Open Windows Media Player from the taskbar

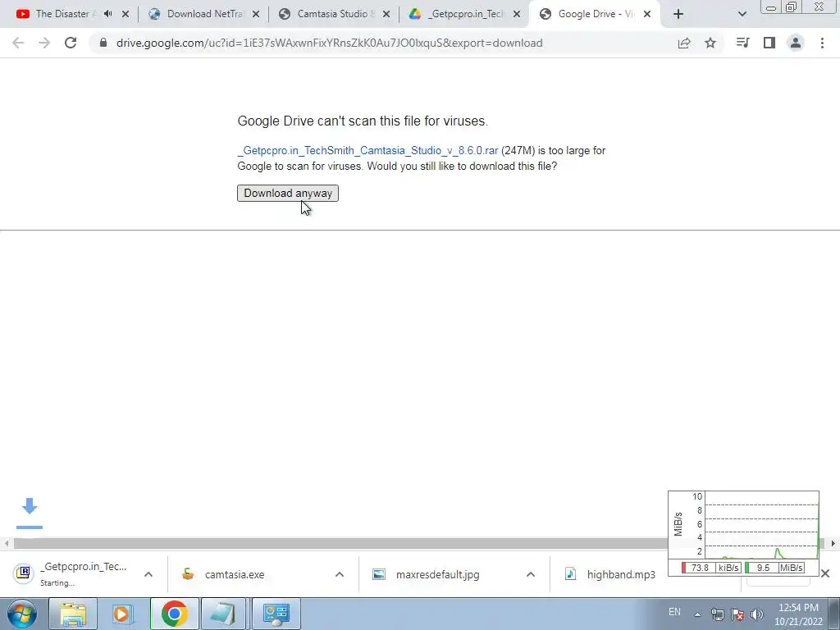point(123,614)
